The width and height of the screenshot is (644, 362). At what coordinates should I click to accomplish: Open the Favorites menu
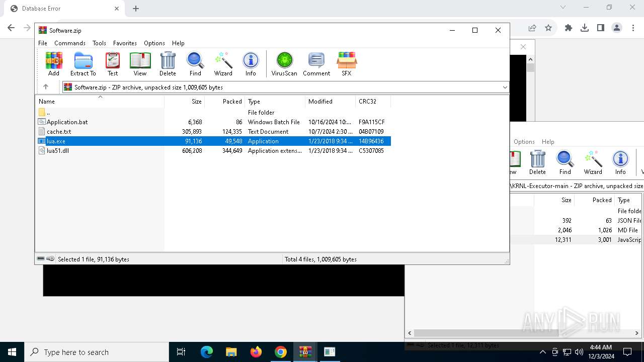(x=125, y=43)
